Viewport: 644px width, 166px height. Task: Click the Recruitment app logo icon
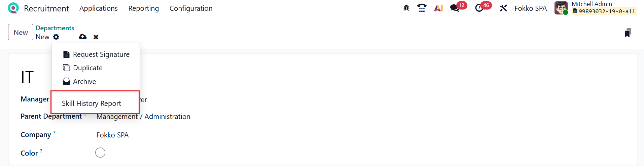13,8
